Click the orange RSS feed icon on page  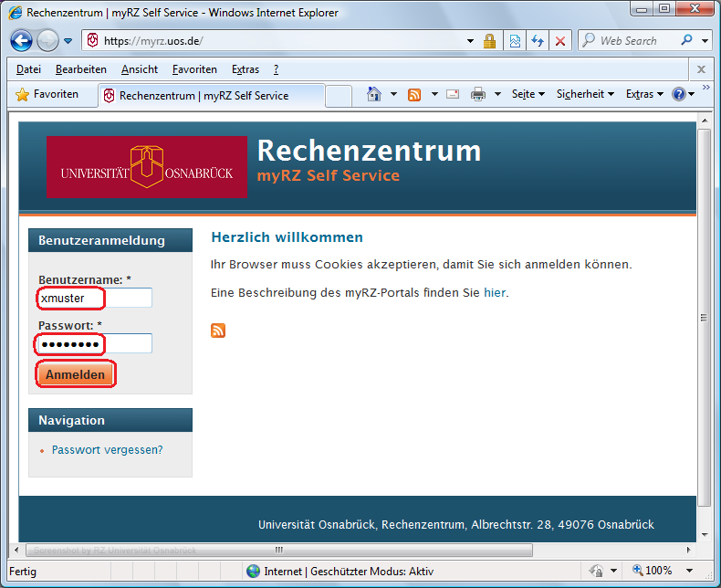tap(218, 331)
